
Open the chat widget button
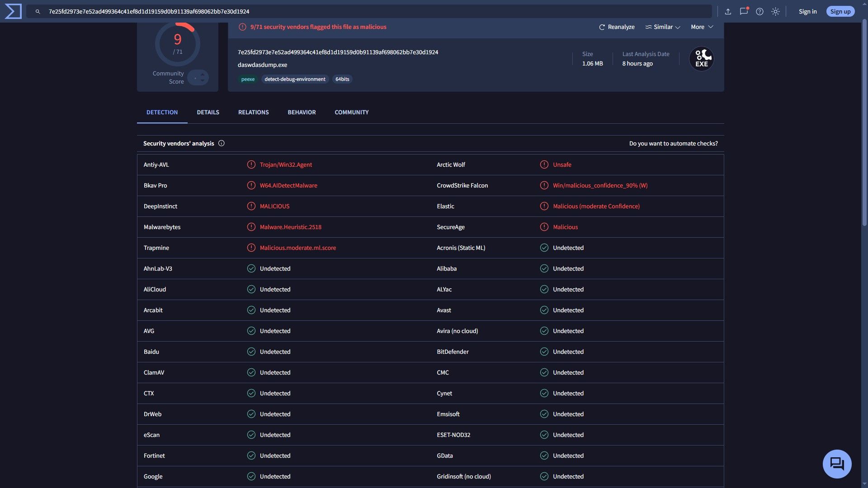[x=837, y=464]
